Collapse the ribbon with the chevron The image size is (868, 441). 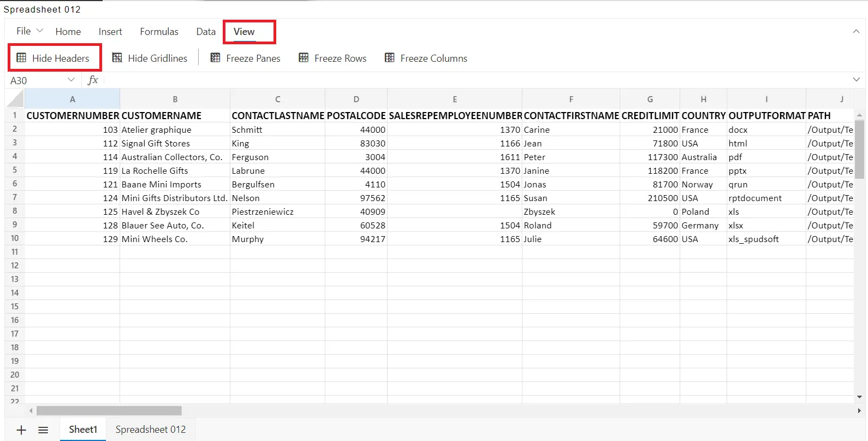(856, 32)
